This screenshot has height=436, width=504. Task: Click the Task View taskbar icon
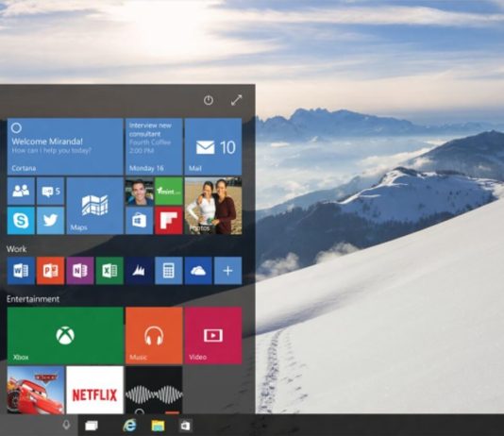click(92, 426)
